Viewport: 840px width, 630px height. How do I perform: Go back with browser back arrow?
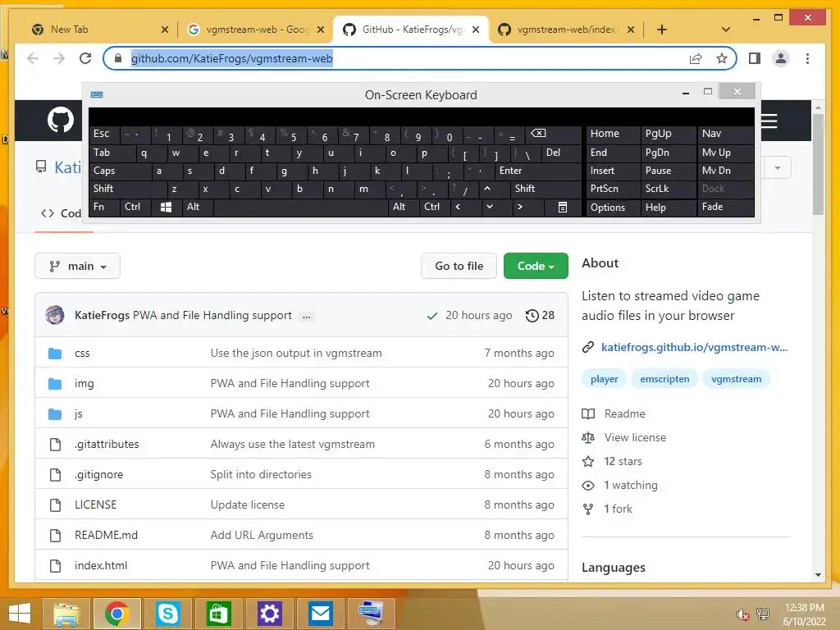tap(33, 58)
